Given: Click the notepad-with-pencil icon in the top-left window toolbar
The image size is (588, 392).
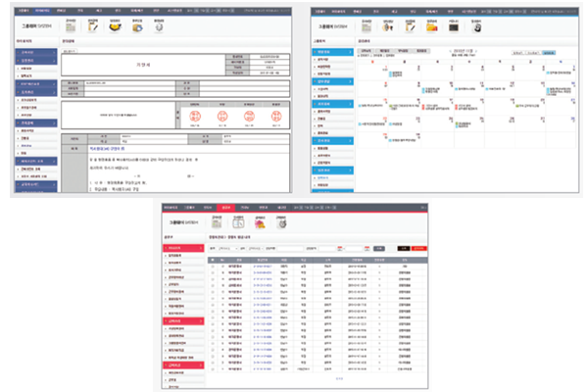Looking at the screenshot, I should (x=93, y=26).
